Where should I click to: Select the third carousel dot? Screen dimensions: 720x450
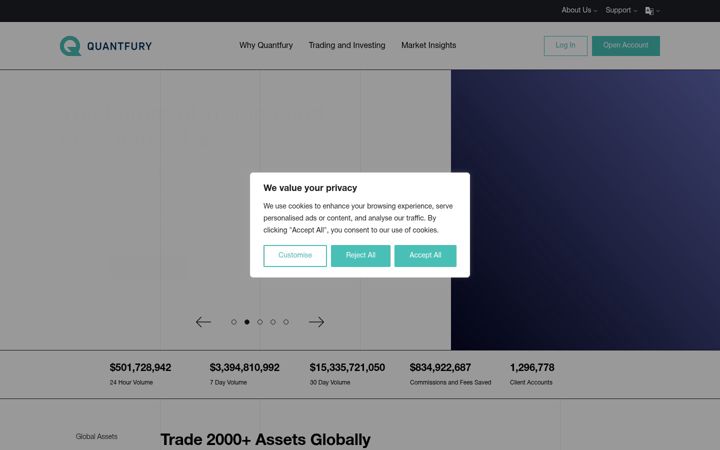pyautogui.click(x=260, y=322)
